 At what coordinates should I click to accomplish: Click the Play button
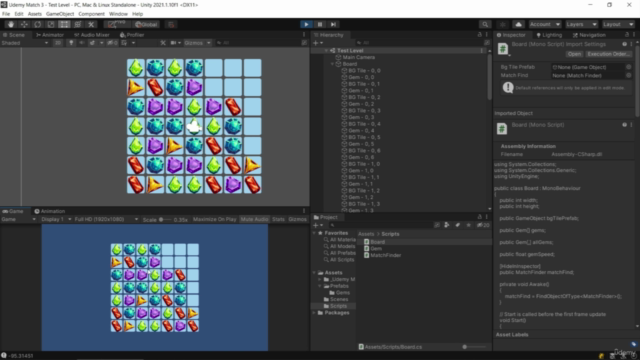click(306, 24)
